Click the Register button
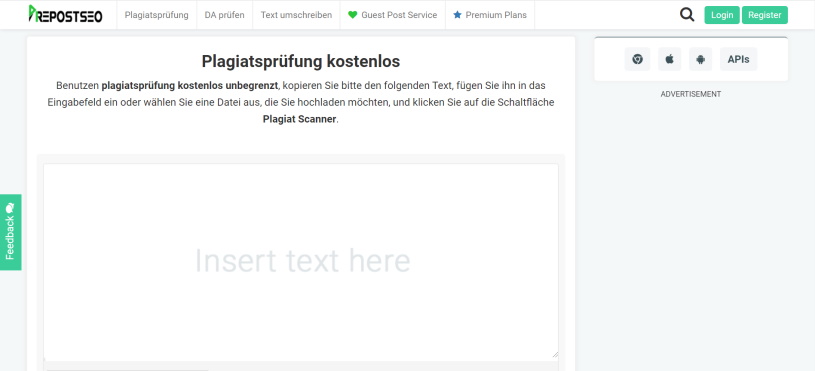This screenshot has width=815, height=371. pos(765,15)
